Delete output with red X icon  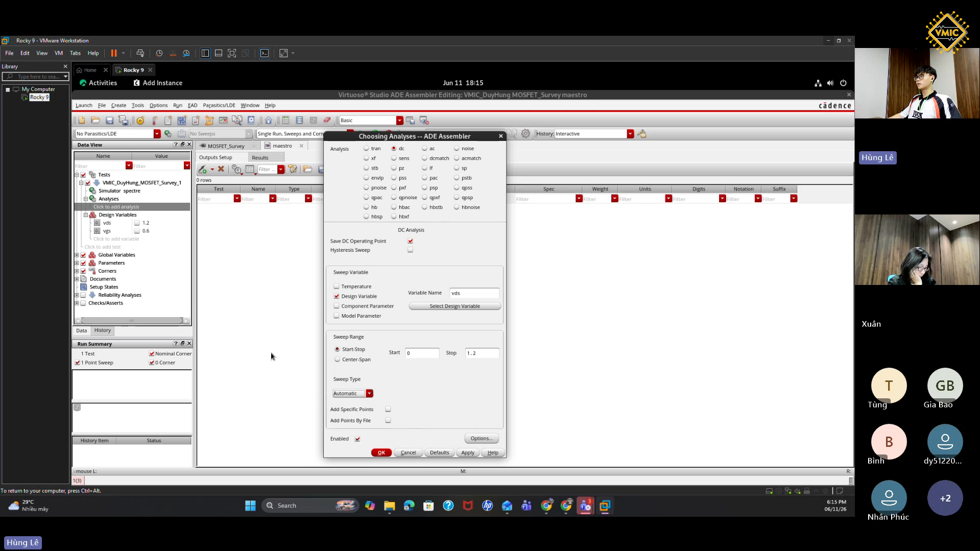pyautogui.click(x=221, y=169)
